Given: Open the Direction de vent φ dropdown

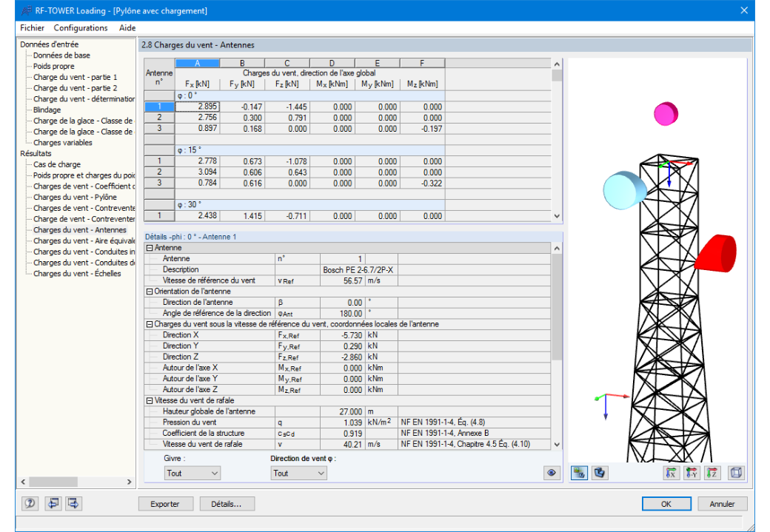Looking at the screenshot, I should (x=298, y=473).
